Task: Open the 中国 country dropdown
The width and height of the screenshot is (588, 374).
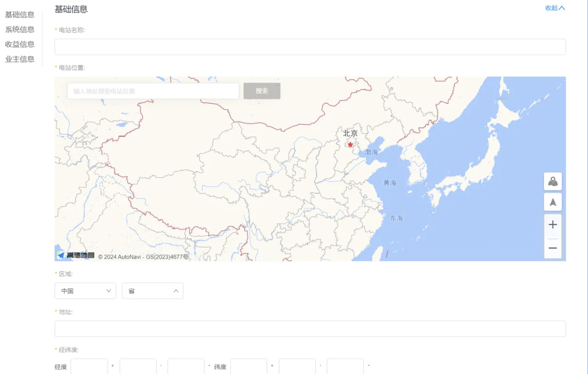Action: point(85,291)
